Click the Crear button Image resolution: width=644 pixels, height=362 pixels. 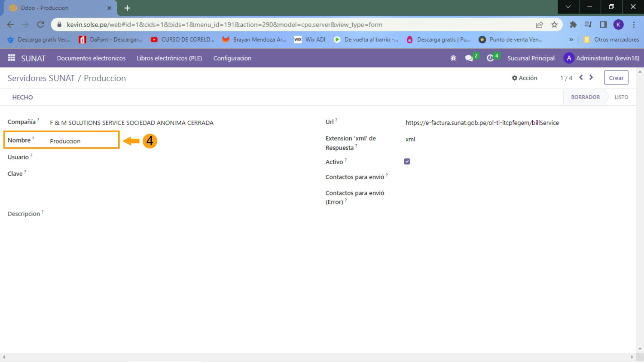coord(616,78)
